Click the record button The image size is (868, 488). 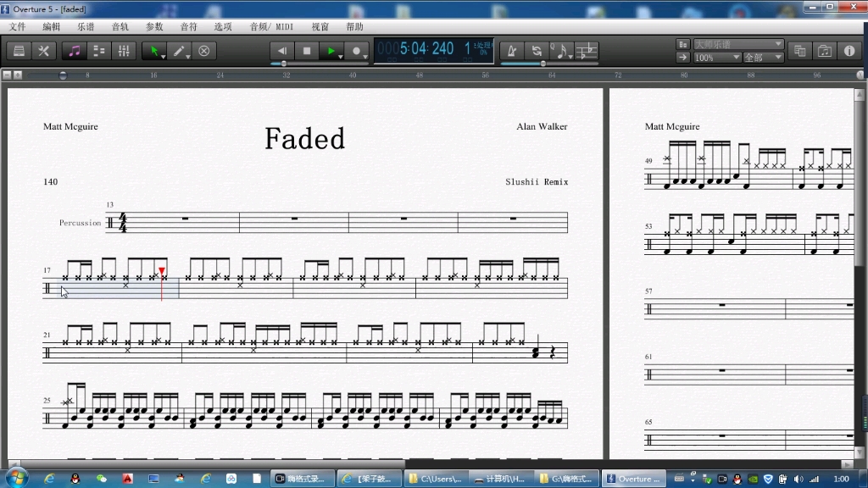tap(356, 51)
